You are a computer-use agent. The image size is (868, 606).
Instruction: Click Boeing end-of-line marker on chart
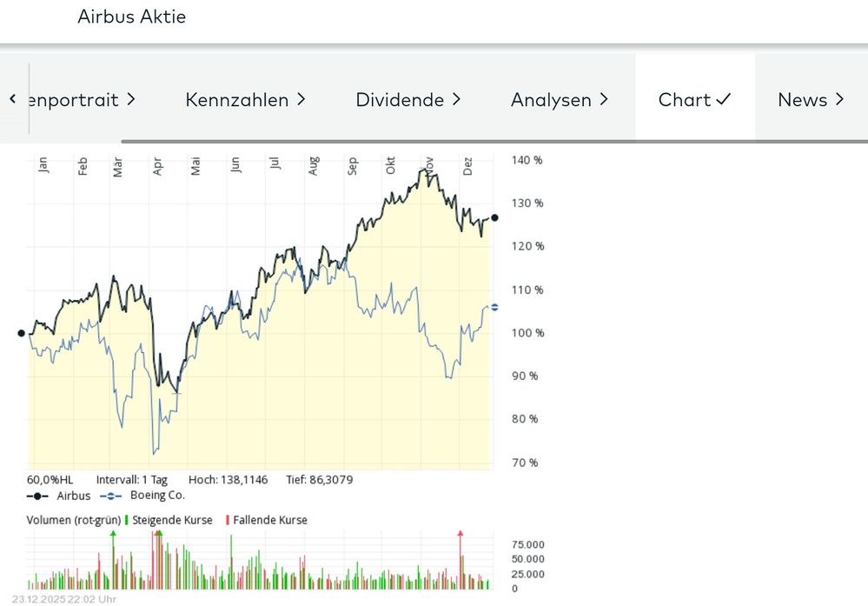click(x=494, y=307)
